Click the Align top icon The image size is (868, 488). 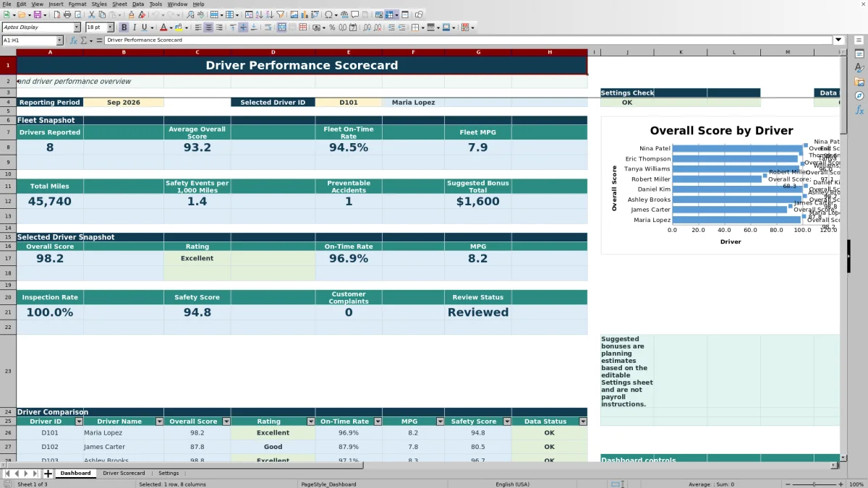(232, 27)
